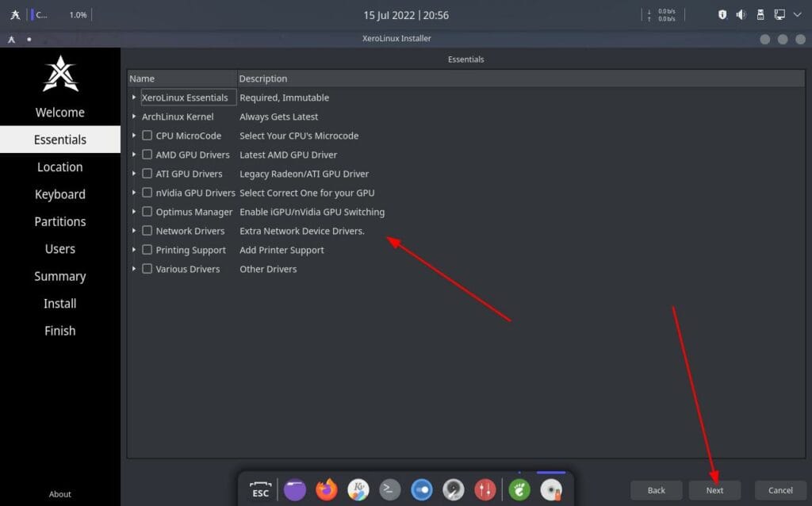Click the pin dot in the title bar
The image size is (812, 506).
click(x=29, y=39)
